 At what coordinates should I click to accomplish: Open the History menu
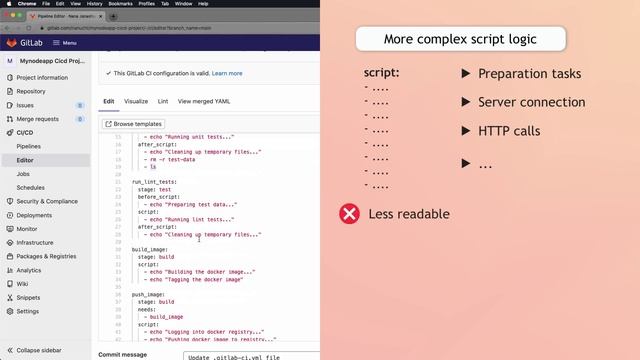pyautogui.click(x=94, y=4)
